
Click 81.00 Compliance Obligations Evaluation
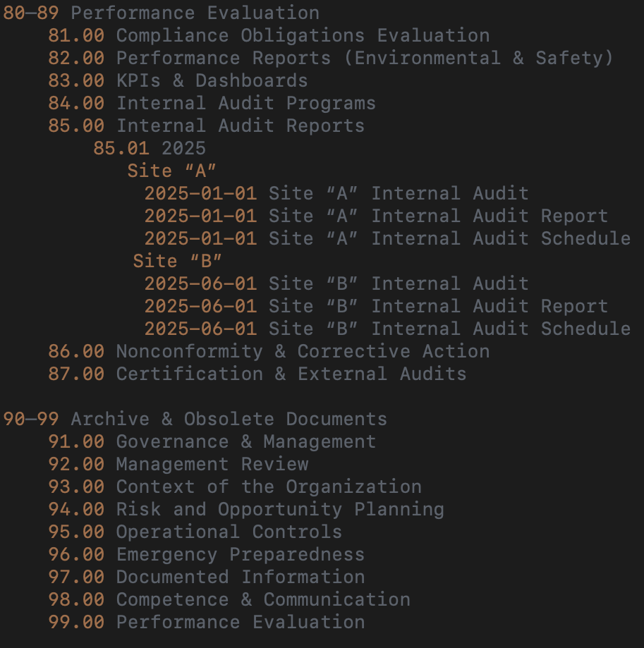268,35
